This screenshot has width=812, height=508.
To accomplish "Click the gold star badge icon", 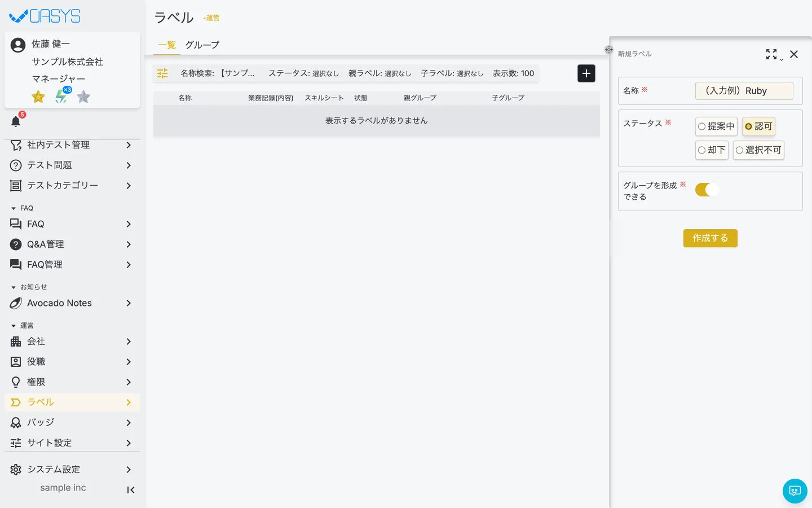I will [x=38, y=97].
